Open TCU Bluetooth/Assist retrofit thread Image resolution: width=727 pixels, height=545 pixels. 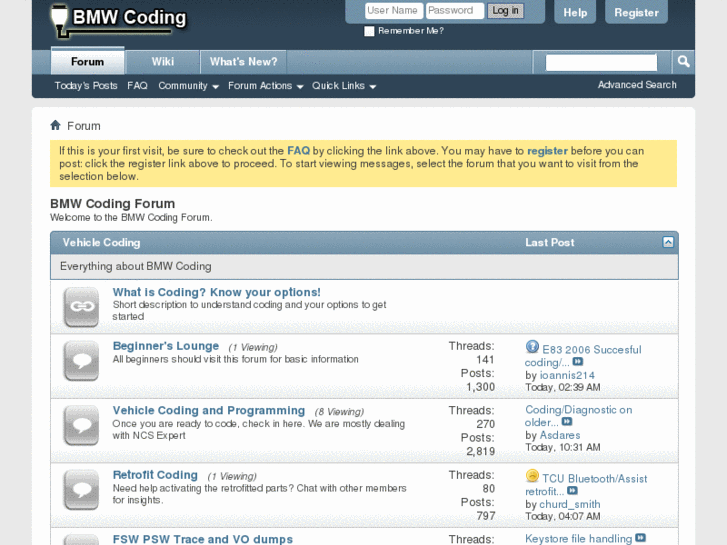click(x=586, y=485)
